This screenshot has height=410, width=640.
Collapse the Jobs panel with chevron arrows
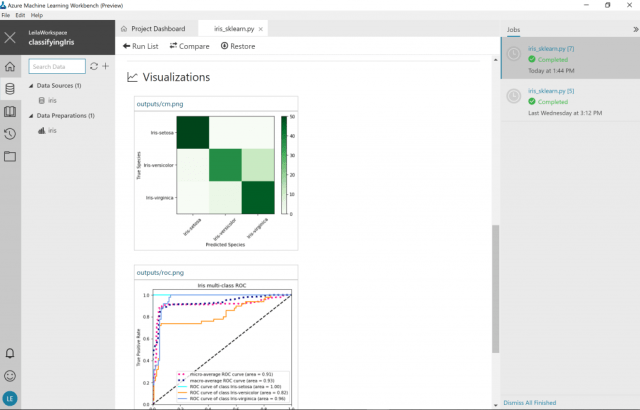click(636, 29)
